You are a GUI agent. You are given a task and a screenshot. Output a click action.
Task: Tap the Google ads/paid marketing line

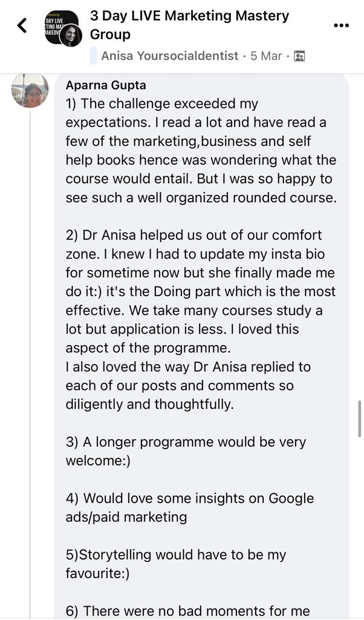point(189,507)
